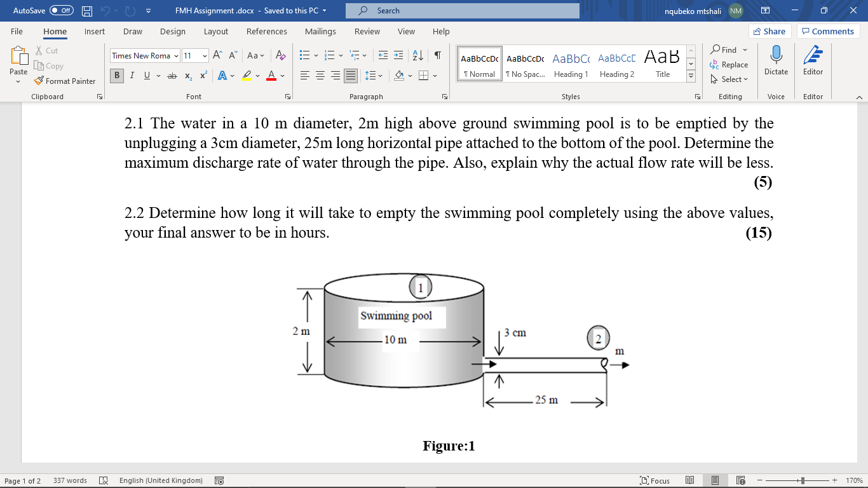
Task: Expand the Styles gallery
Action: coord(691,76)
